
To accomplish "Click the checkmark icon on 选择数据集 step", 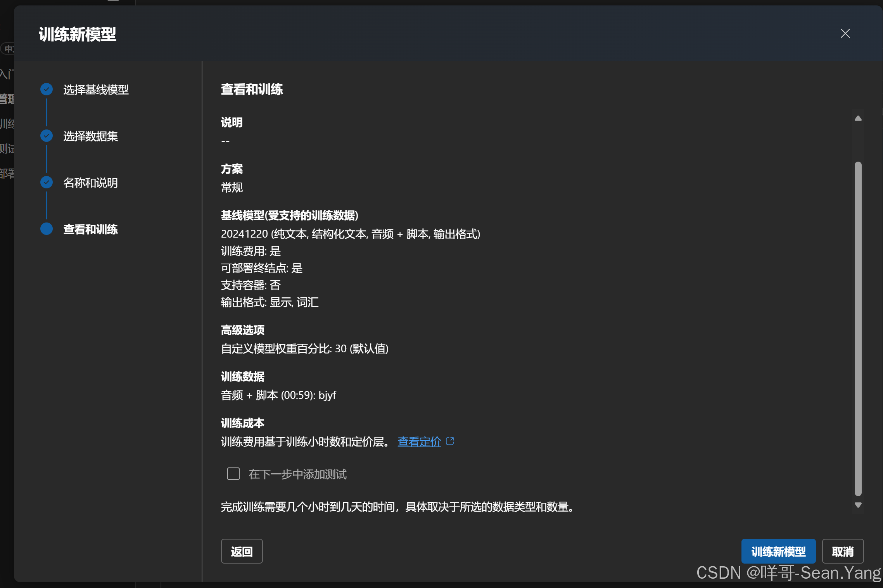I will pyautogui.click(x=46, y=136).
